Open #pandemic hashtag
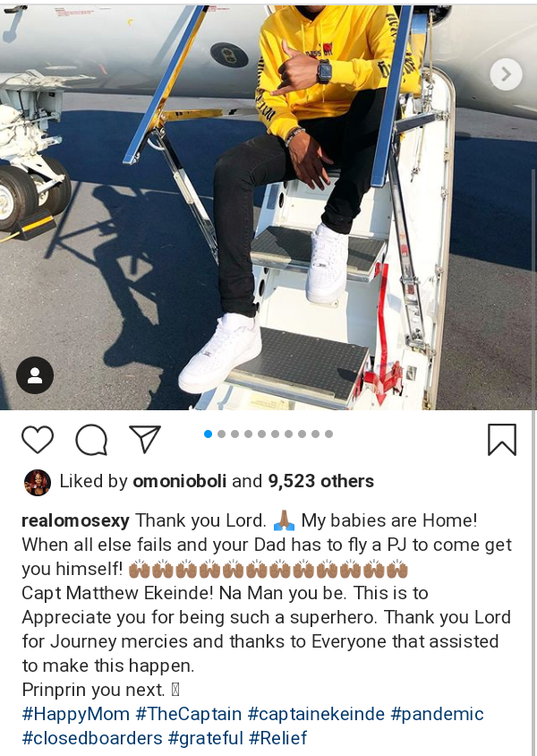 437,714
